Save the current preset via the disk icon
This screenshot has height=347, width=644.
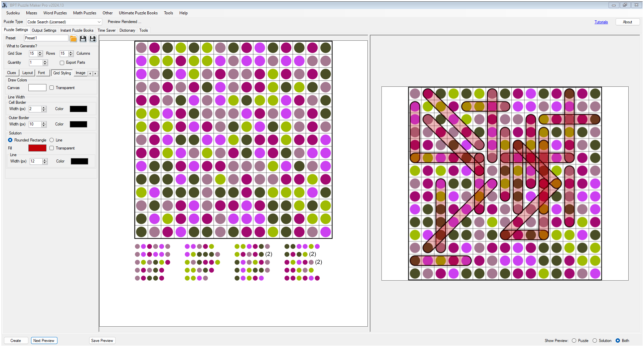click(x=83, y=39)
